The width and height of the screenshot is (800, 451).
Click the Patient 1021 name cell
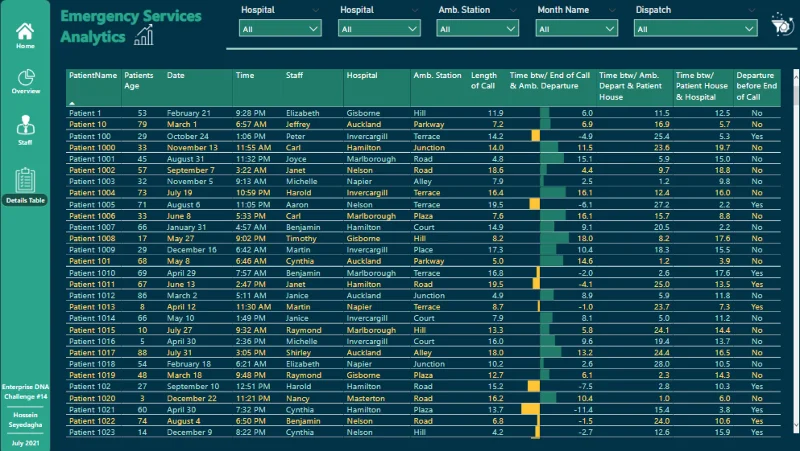92,410
